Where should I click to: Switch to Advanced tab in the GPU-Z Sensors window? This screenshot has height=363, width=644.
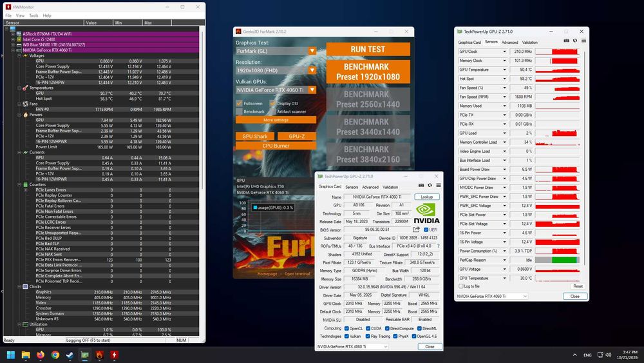point(509,43)
